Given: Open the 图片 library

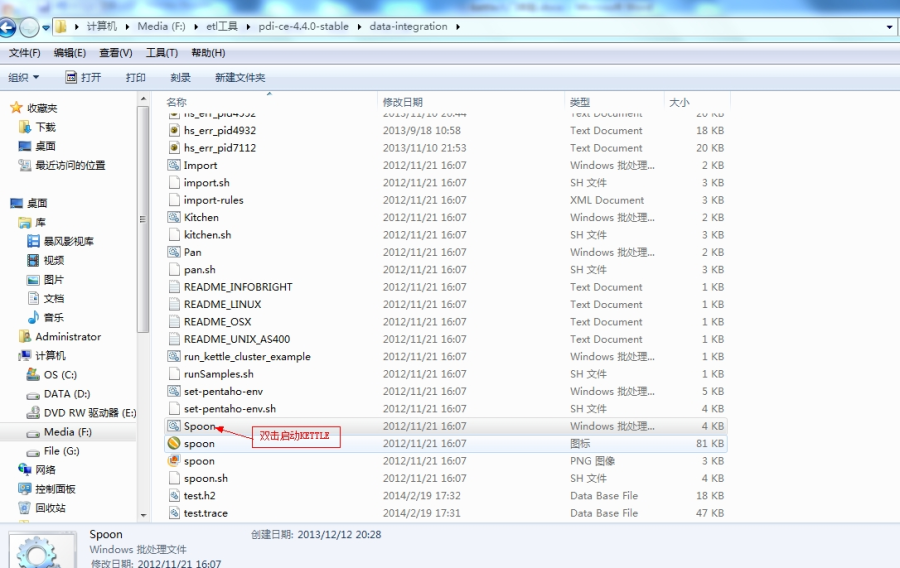Looking at the screenshot, I should pyautogui.click(x=46, y=279).
